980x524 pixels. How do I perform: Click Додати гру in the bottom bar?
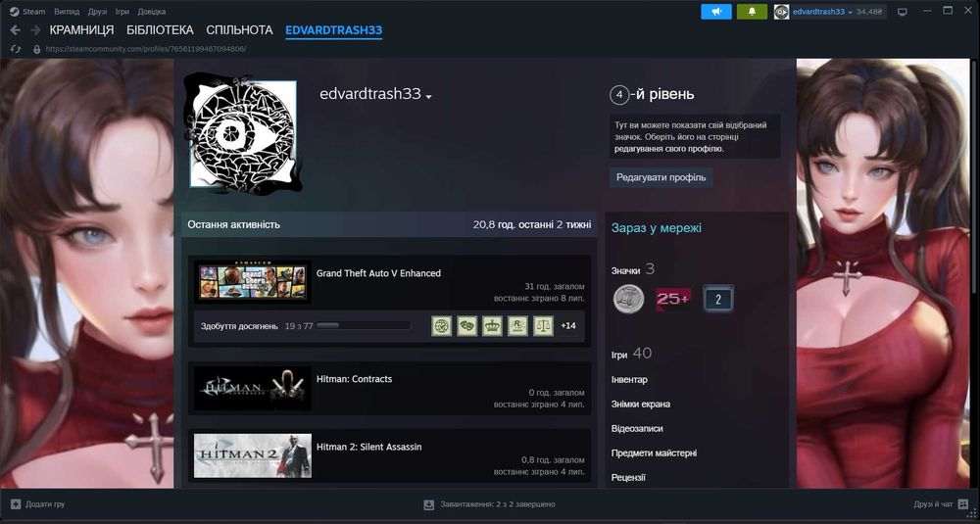coord(45,504)
